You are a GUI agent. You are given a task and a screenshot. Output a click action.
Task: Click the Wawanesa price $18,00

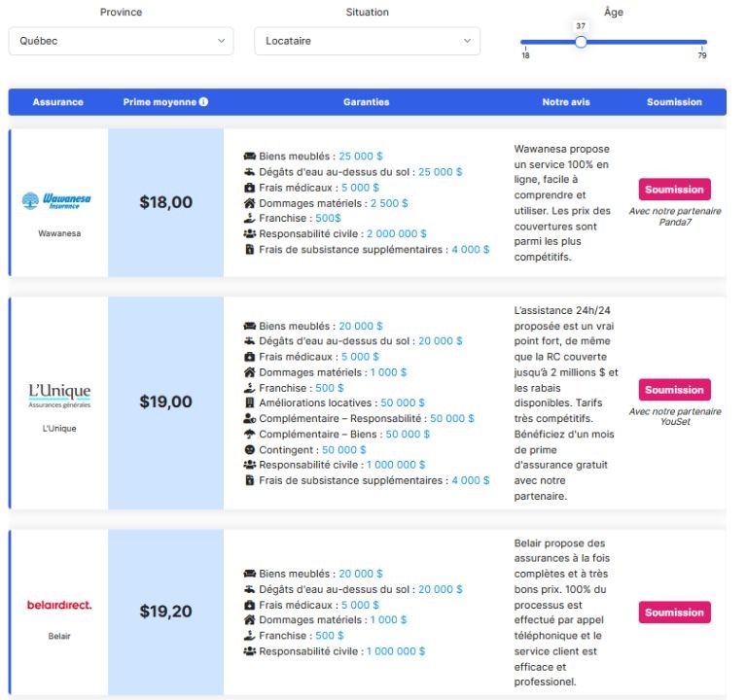point(165,202)
